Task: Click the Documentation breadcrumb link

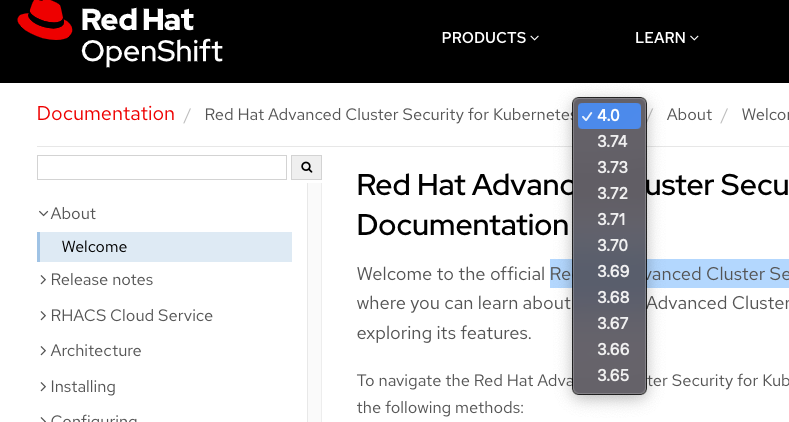Action: (105, 113)
